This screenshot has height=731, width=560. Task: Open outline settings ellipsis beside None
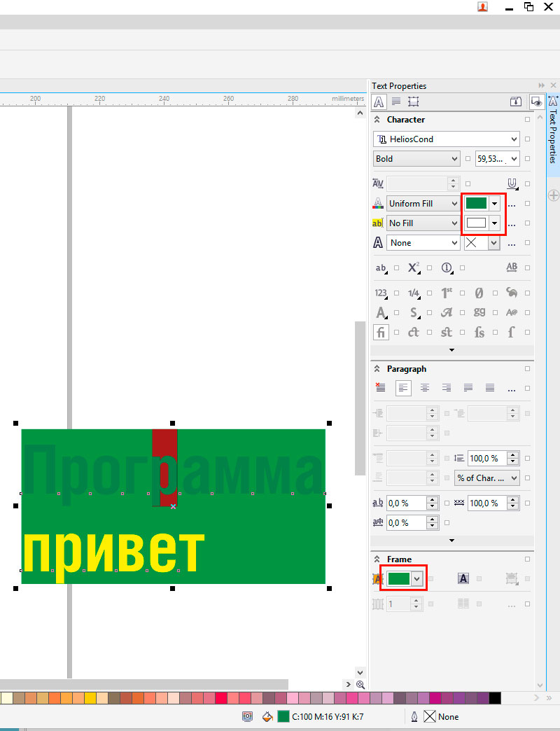[512, 244]
